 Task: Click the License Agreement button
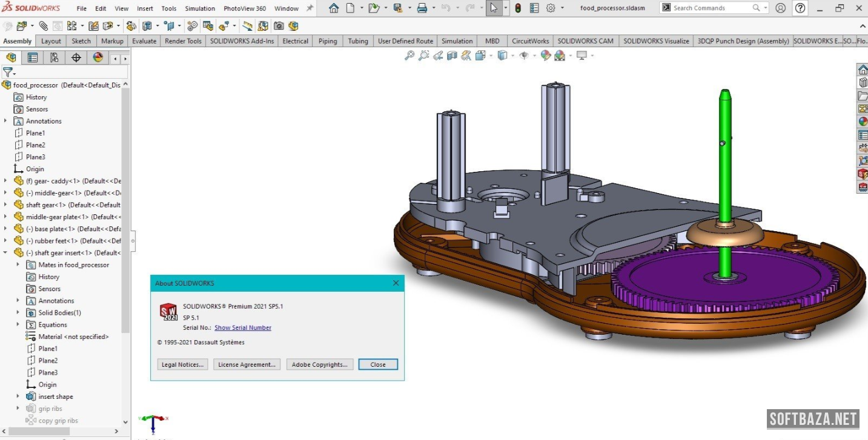coord(247,364)
